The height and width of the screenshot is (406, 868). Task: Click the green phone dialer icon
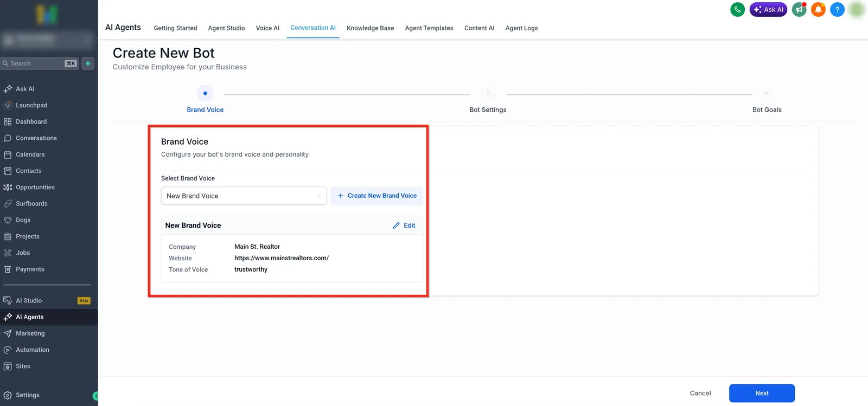tap(737, 9)
